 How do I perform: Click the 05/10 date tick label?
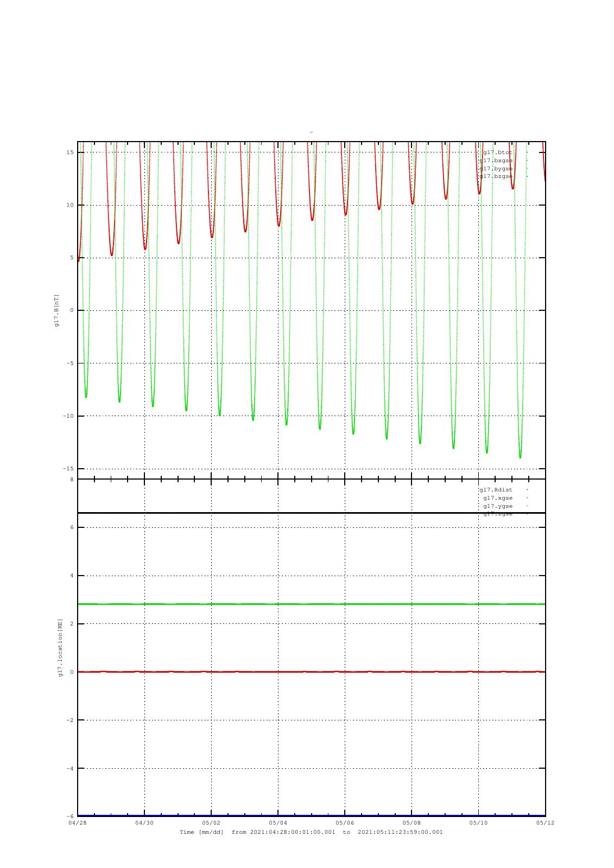pos(478,823)
